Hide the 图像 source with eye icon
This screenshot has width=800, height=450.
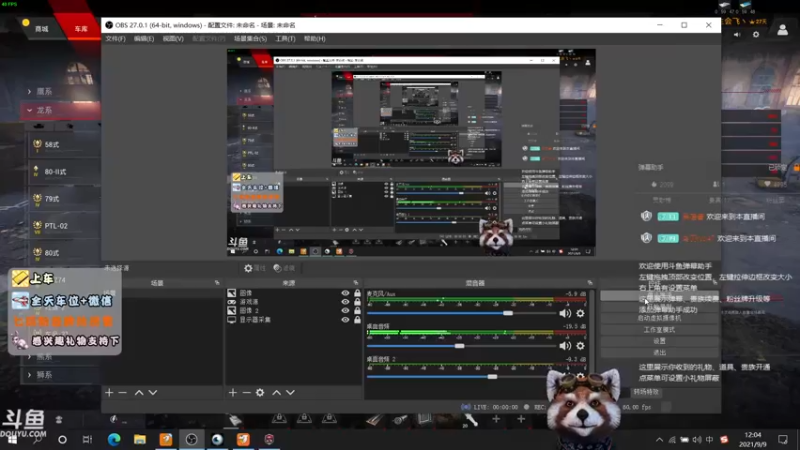click(x=345, y=293)
